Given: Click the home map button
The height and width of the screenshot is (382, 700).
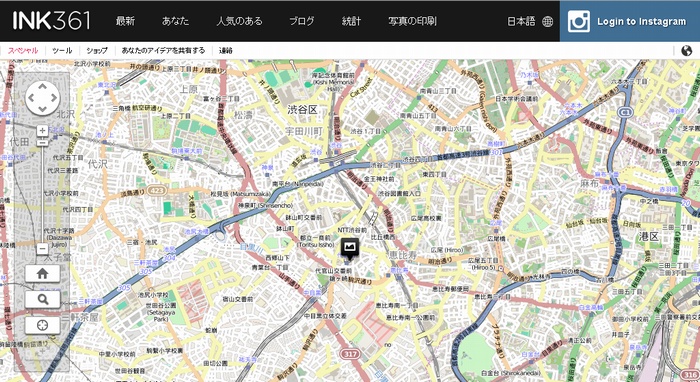Looking at the screenshot, I should coord(42,274).
